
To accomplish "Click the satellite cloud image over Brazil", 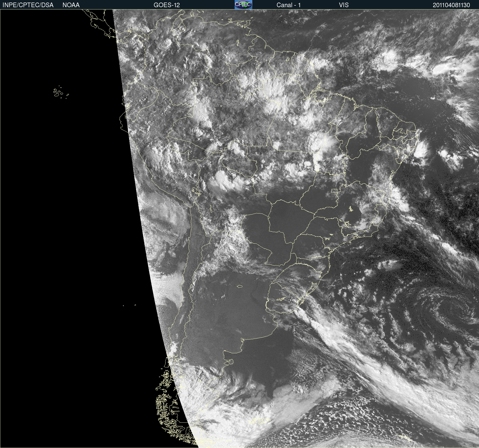I will pyautogui.click(x=239, y=229).
